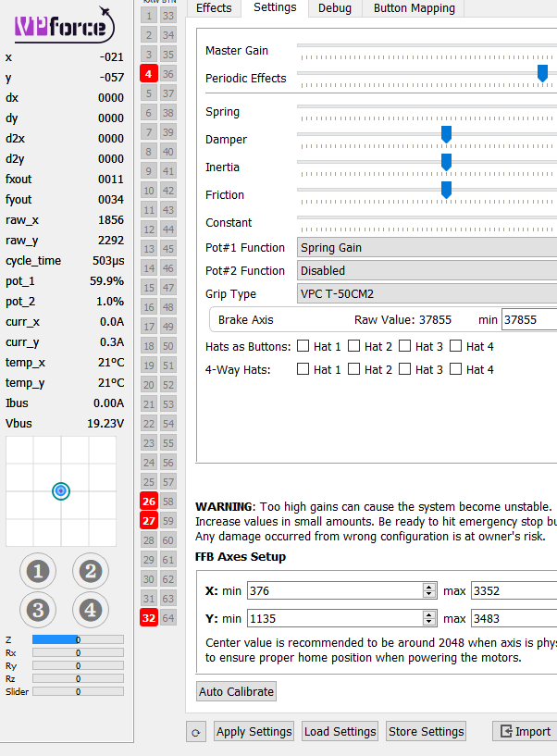Image resolution: width=557 pixels, height=756 pixels.
Task: Switch to the Effects tab
Action: pos(214,8)
